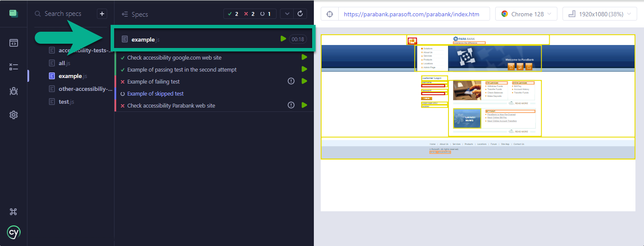
Task: Open the all.js spec file
Action: pyautogui.click(x=64, y=63)
